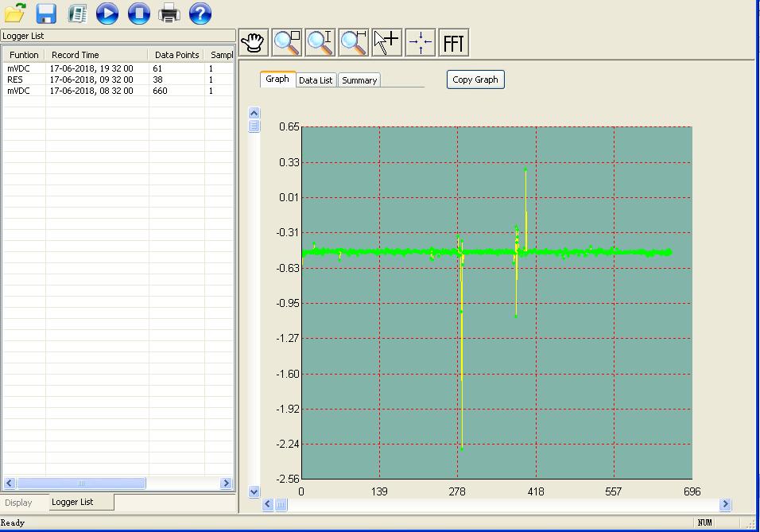Open file with the folder icon

click(15, 13)
